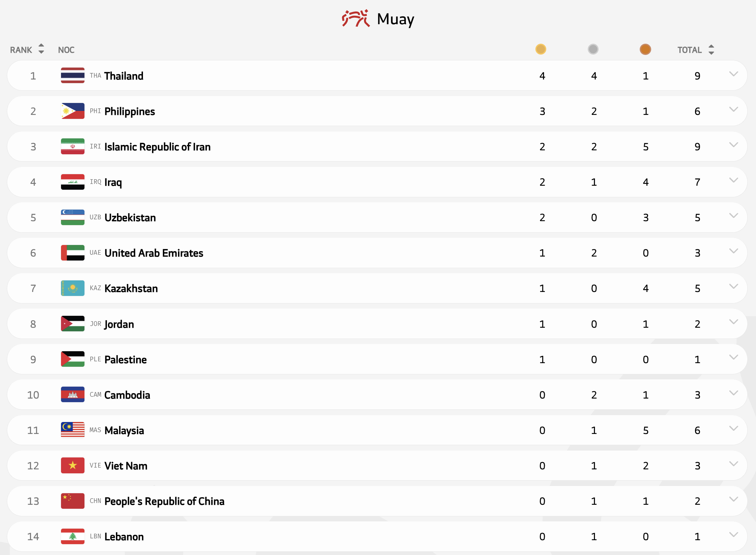Open United Arab Emirates country name

point(153,253)
